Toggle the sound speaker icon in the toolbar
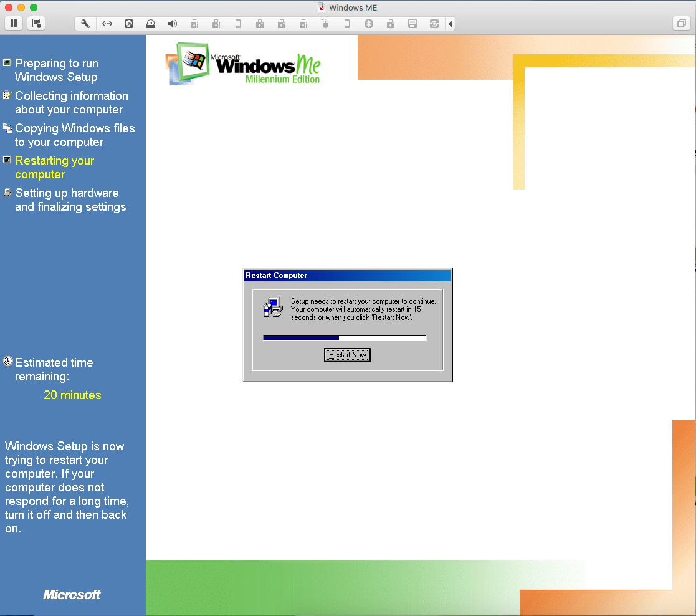Viewport: 696px width, 616px height. click(x=173, y=24)
